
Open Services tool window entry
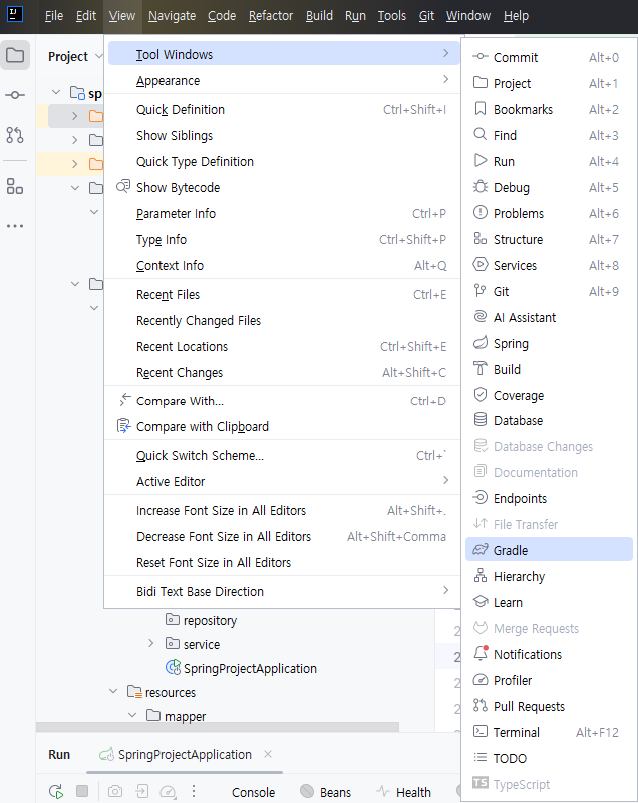(x=549, y=265)
